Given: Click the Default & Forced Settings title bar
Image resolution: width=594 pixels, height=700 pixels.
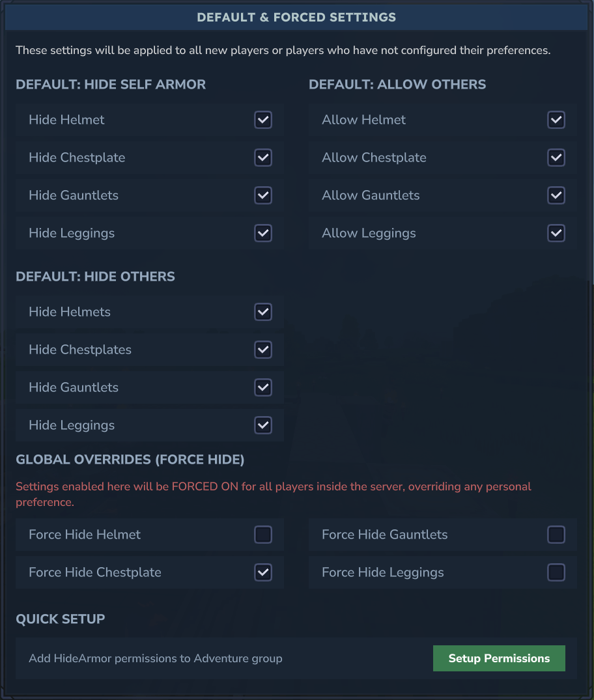Looking at the screenshot, I should tap(296, 18).
